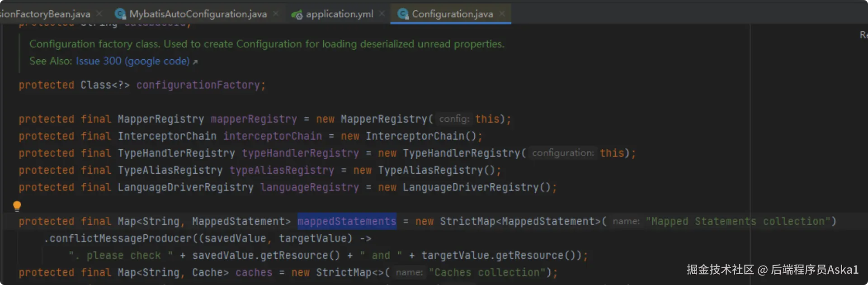868x285 pixels.
Task: Click the "Mapped Statements collection" string
Action: pos(738,222)
